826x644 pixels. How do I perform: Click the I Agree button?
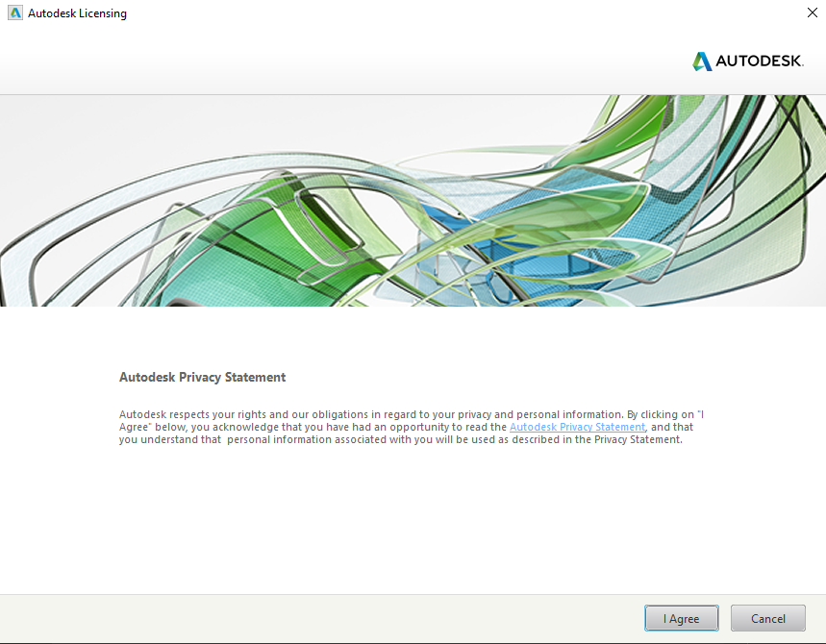tap(681, 618)
